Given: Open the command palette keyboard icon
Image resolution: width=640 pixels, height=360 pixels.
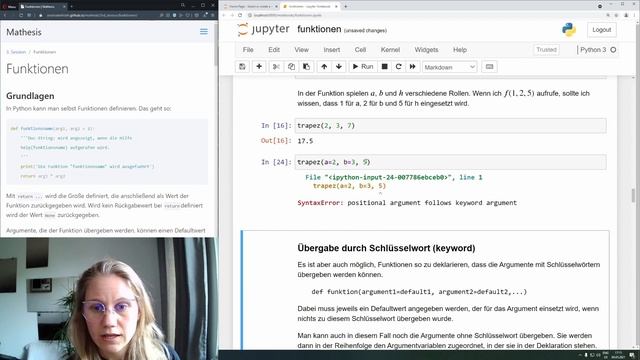Looking at the screenshot, I should 489,67.
